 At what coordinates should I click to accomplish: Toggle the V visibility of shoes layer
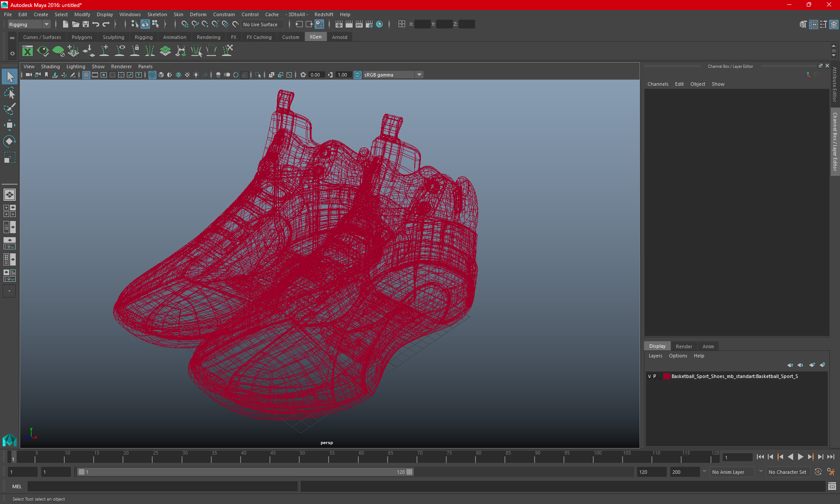coord(649,376)
